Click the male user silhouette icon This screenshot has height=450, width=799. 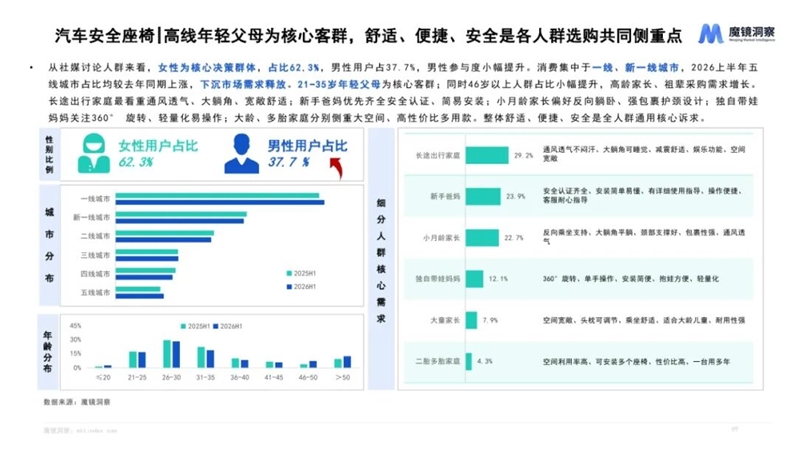coord(242,153)
